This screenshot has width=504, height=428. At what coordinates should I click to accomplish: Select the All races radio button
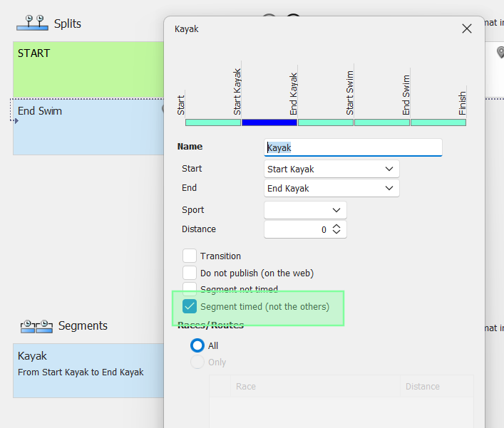pyautogui.click(x=197, y=345)
